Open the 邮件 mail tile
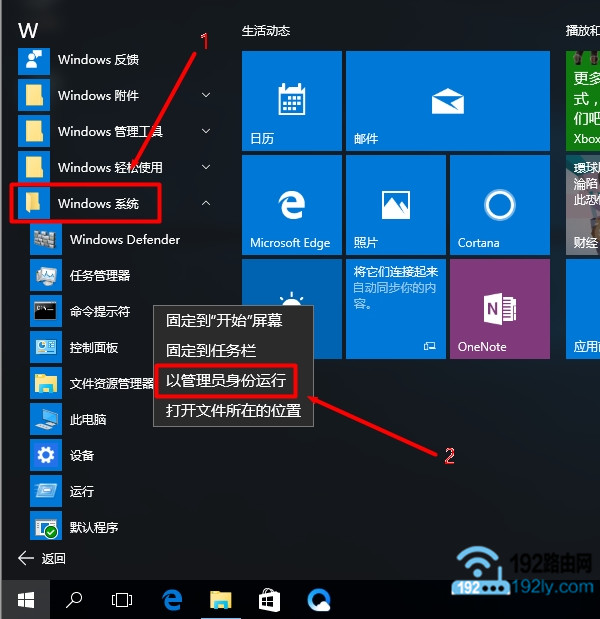The width and height of the screenshot is (600, 619). [448, 101]
